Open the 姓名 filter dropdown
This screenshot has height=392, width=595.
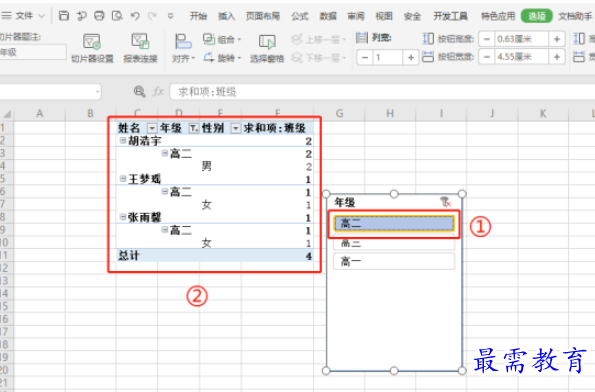coord(152,129)
